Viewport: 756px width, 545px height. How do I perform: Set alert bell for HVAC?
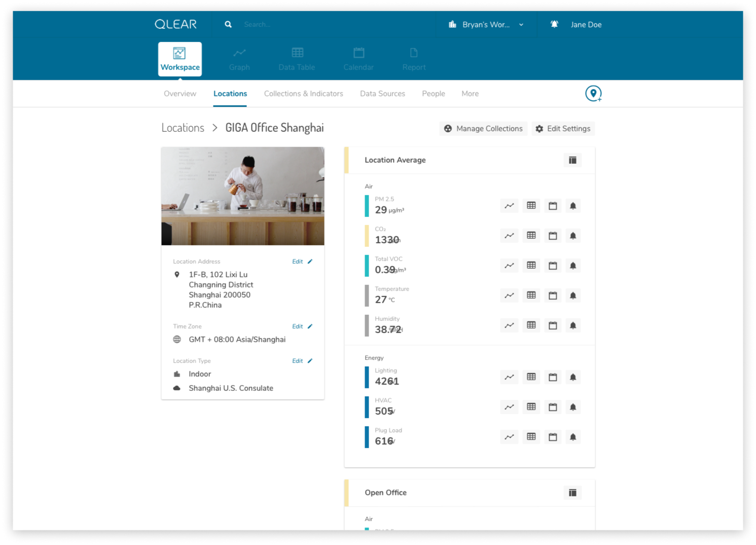(573, 407)
